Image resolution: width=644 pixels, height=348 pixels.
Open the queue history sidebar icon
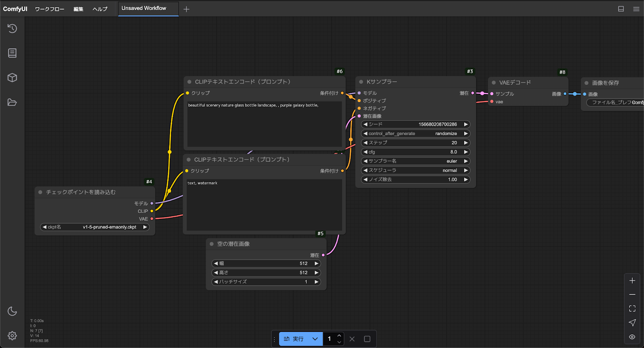click(12, 29)
